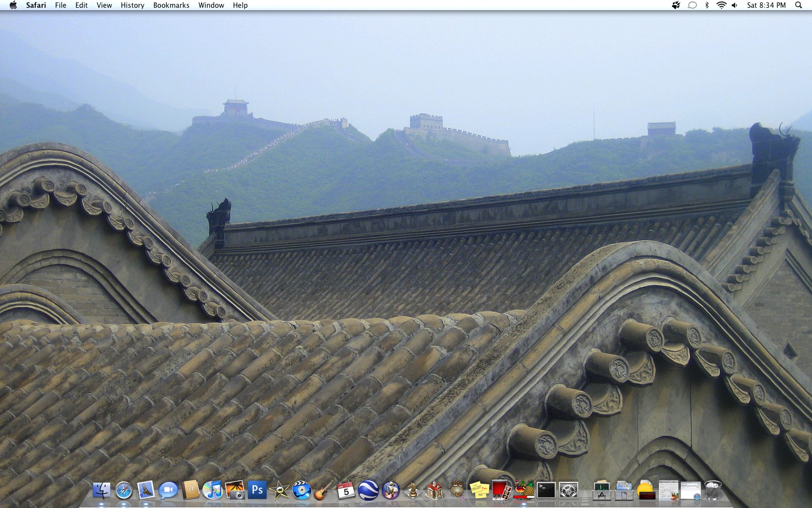Restore the minimized Safari window in Dock

pyautogui.click(x=691, y=491)
